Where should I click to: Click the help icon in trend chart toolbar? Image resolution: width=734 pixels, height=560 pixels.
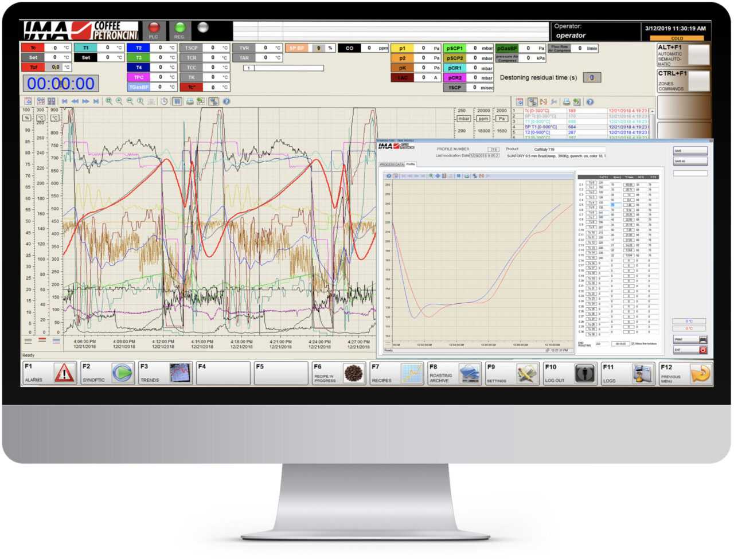pos(227,101)
